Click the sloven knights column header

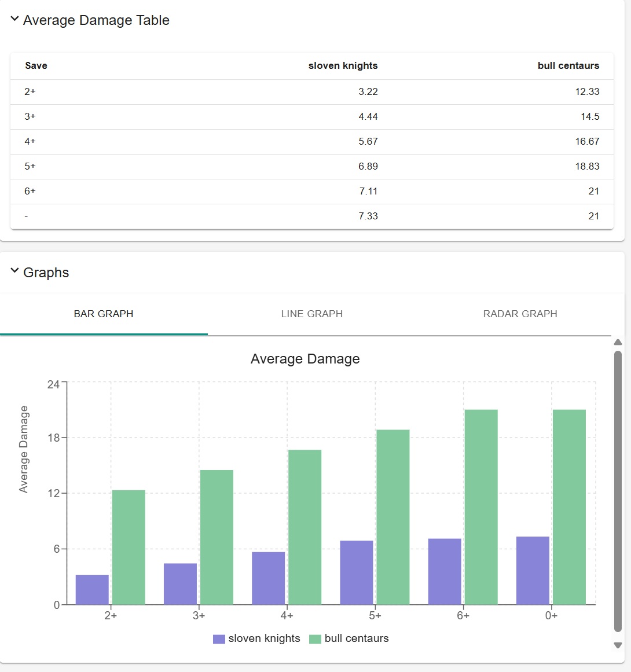point(343,65)
